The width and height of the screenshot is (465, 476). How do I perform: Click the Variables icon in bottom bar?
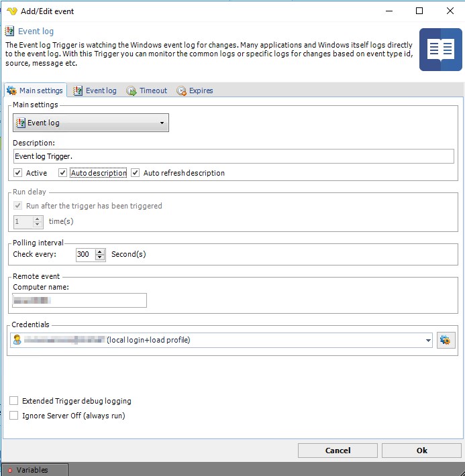pos(9,470)
